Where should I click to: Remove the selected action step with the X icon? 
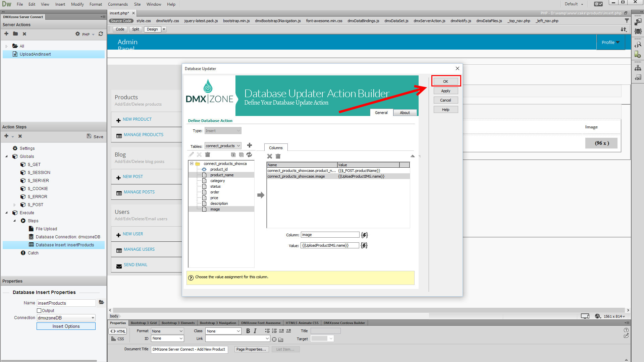coord(20,136)
